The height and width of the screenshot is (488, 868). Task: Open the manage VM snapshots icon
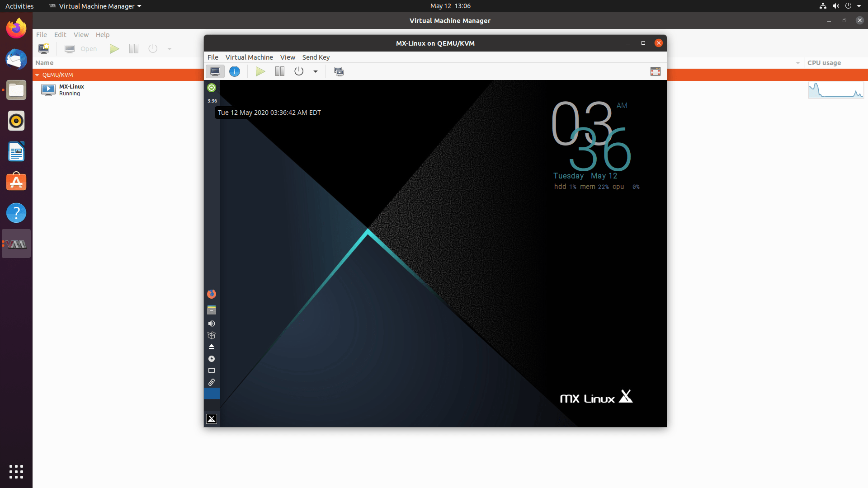click(339, 71)
